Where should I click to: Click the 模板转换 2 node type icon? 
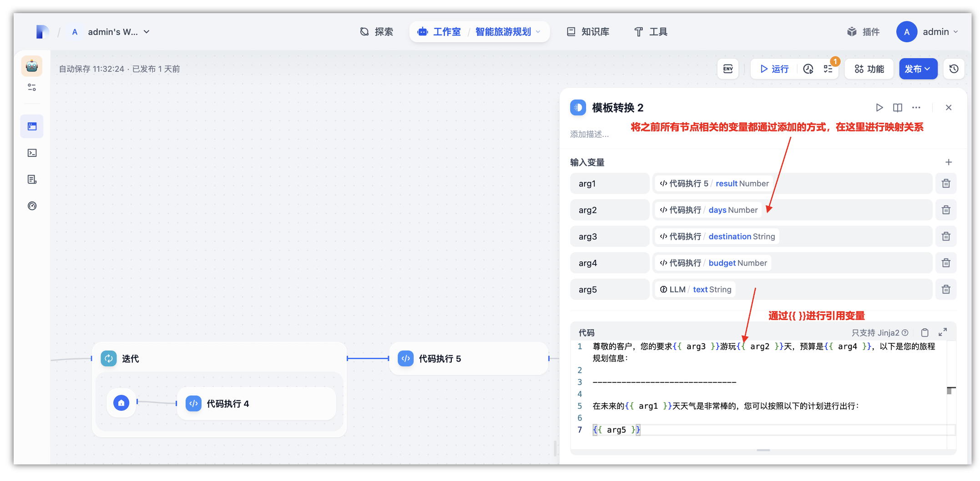tap(578, 108)
